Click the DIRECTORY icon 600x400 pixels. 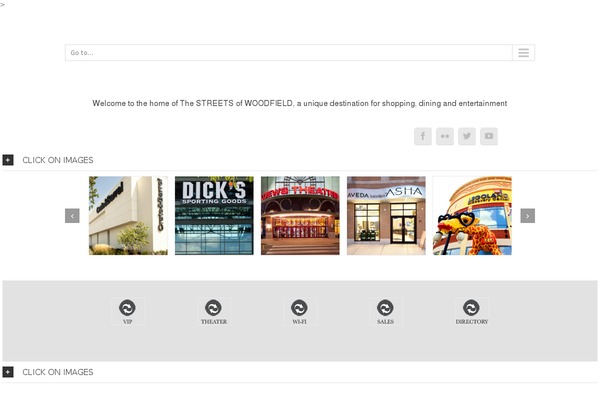(471, 312)
